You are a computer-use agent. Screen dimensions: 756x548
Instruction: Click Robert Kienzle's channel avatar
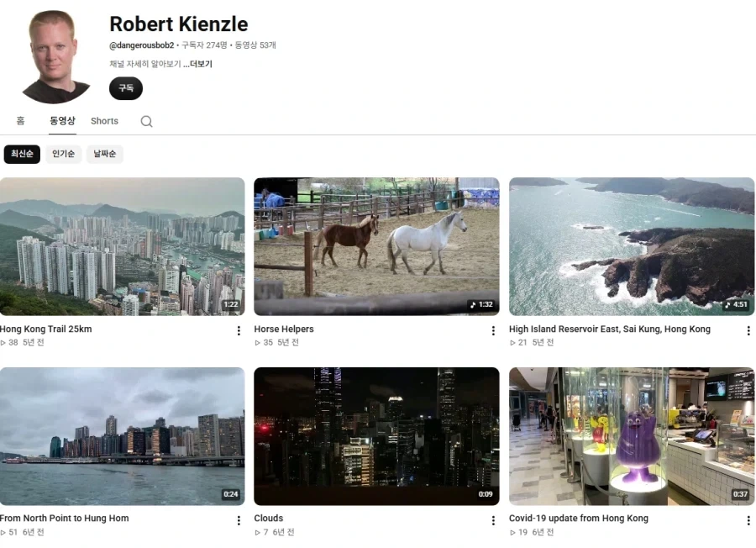tap(55, 56)
